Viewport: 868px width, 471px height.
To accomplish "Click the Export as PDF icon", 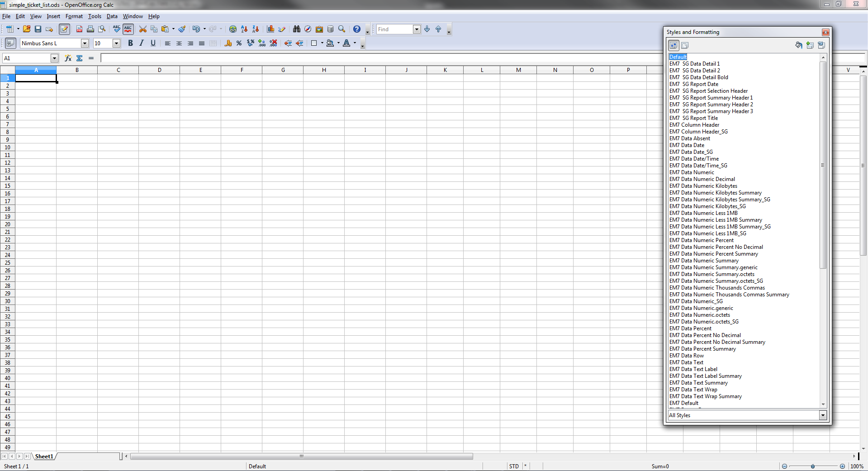I will [79, 29].
